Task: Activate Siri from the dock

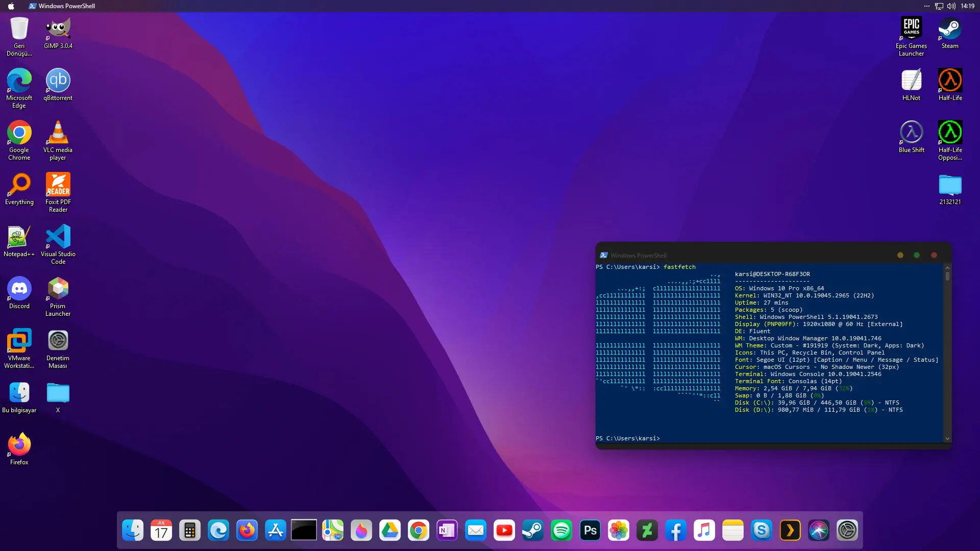Action: click(819, 531)
